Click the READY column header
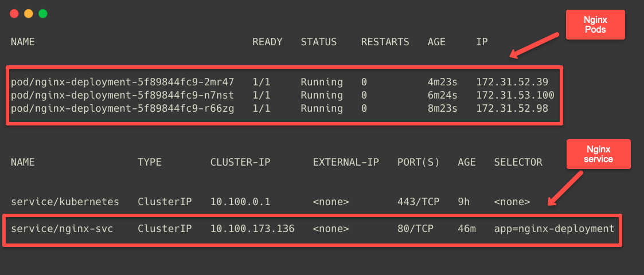The image size is (644, 275). tap(267, 42)
